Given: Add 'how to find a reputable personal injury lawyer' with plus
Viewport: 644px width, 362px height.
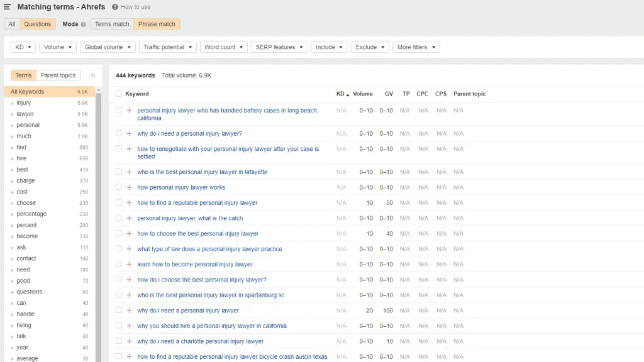Looking at the screenshot, I should coord(129,203).
